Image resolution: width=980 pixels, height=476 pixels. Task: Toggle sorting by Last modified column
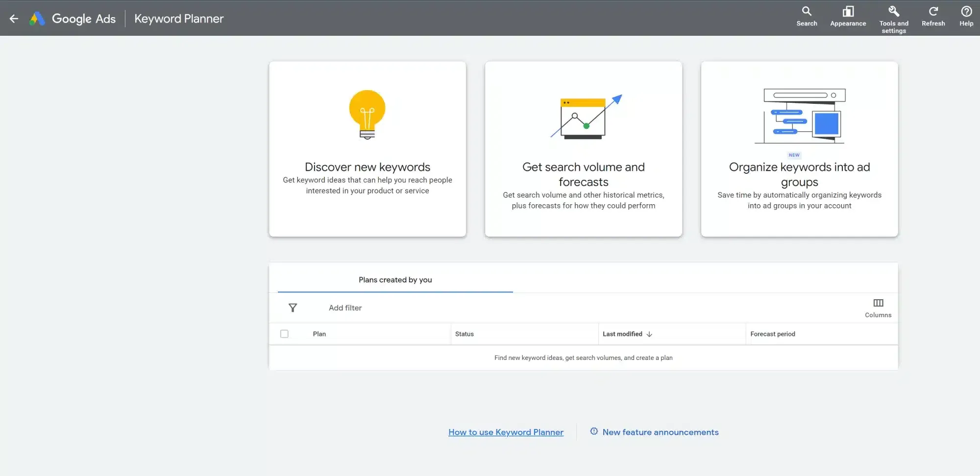tap(622, 333)
